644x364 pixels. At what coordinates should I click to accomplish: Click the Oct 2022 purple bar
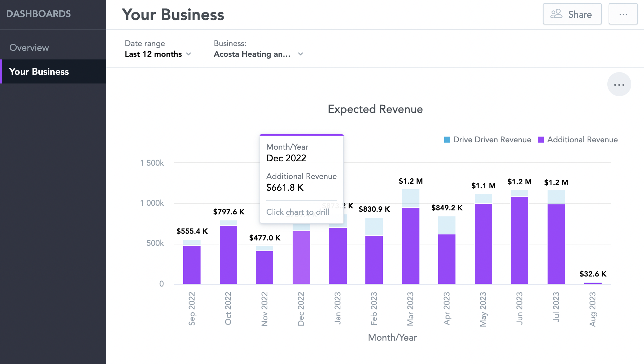click(x=228, y=254)
